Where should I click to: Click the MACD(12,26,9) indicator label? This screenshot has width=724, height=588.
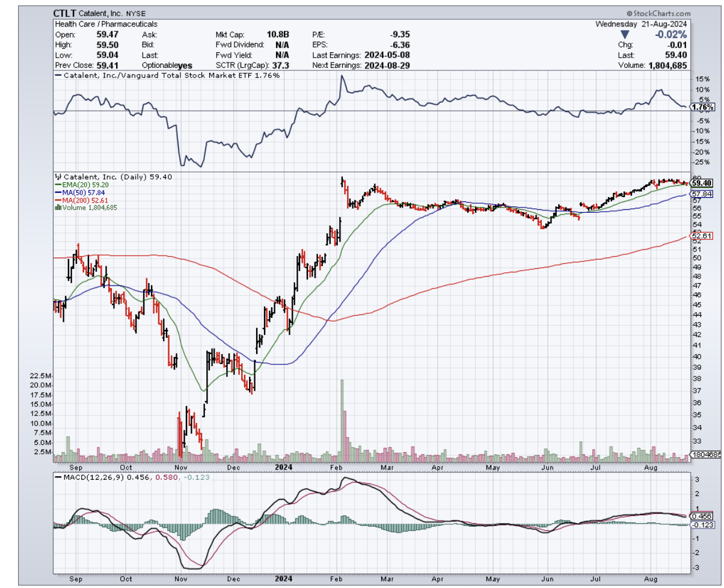[89, 477]
